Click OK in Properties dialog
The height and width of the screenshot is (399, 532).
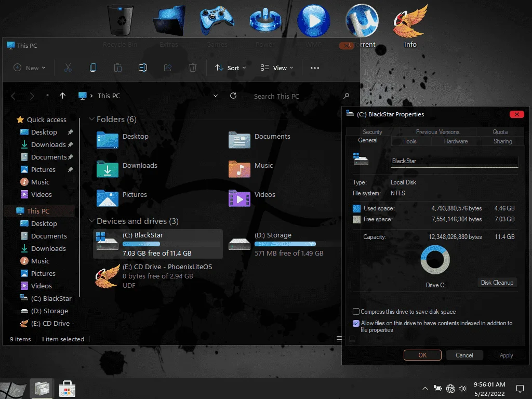pyautogui.click(x=422, y=355)
